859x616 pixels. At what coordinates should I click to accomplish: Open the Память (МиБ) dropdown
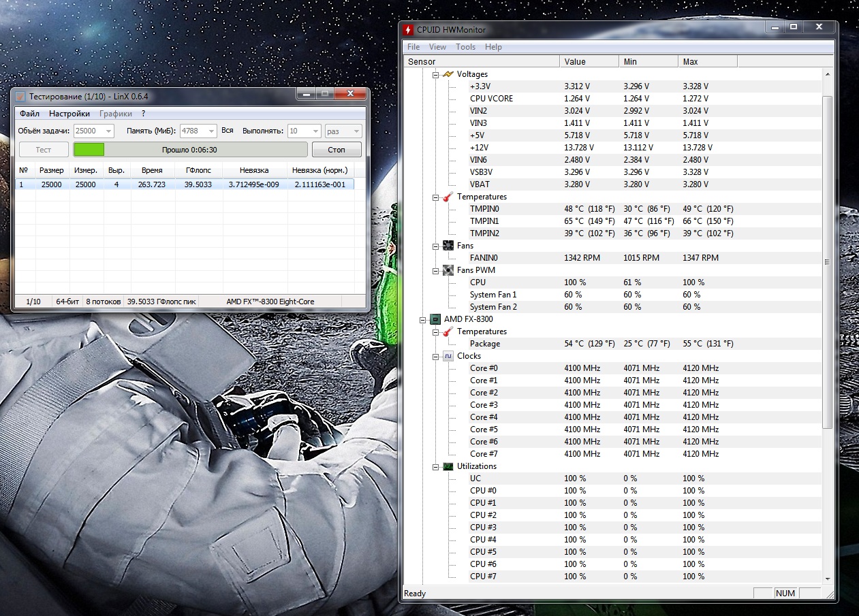click(x=211, y=131)
